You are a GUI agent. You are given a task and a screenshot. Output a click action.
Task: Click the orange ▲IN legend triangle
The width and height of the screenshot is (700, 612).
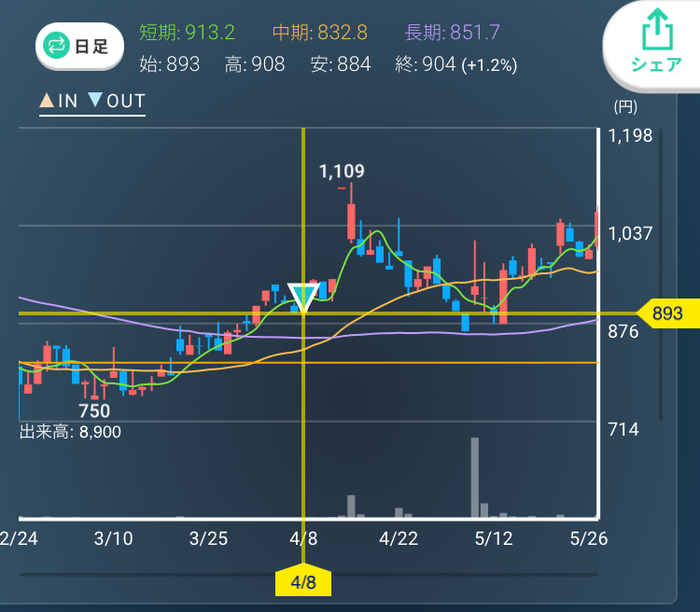[x=46, y=102]
